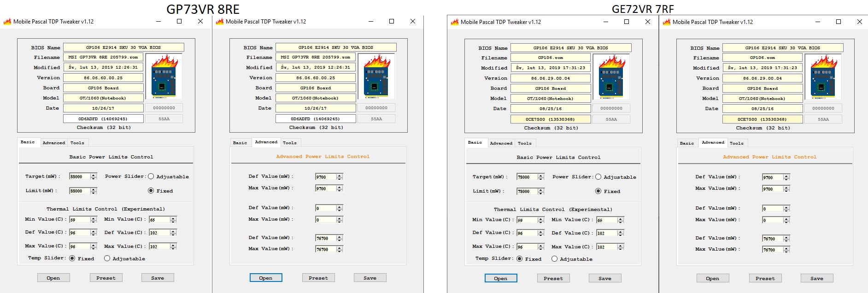Click the checksum field 0CE7500 in the GE72VR Advanced window
The image size is (868, 293).
point(762,119)
